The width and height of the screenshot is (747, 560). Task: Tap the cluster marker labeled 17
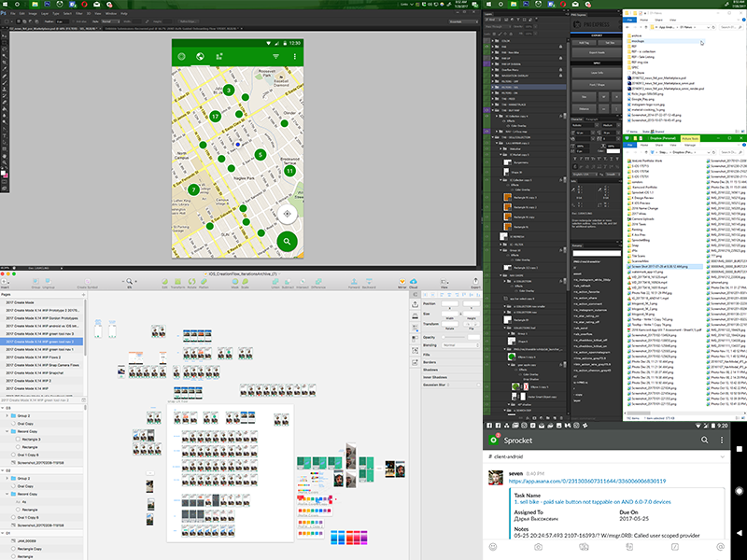click(215, 117)
